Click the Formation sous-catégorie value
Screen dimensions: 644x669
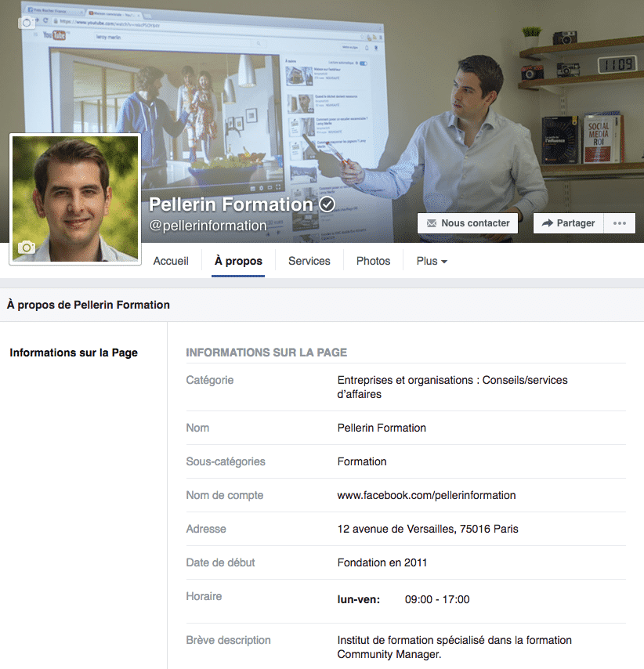[362, 461]
